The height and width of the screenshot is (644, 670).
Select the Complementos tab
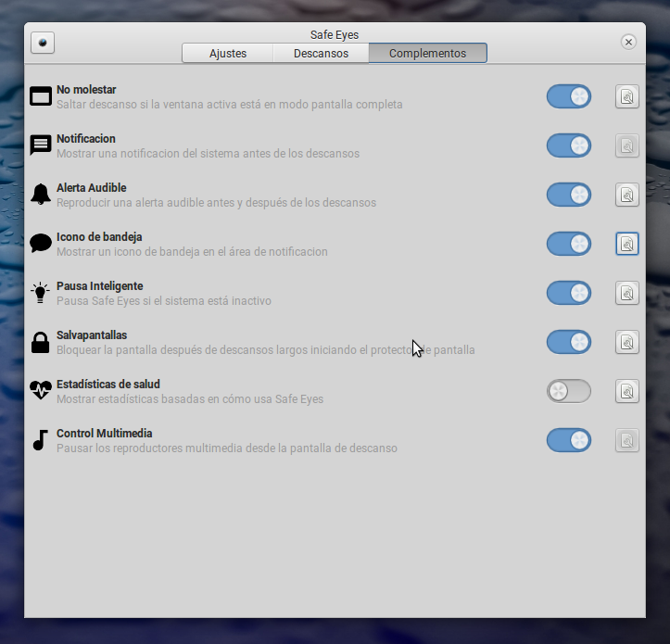click(427, 54)
